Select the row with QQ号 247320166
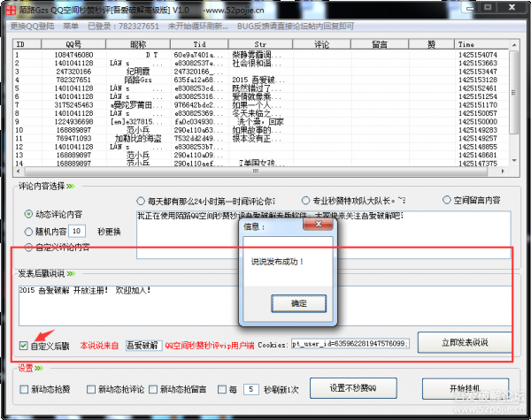Viewport: 531px width, 420px height. (260, 72)
